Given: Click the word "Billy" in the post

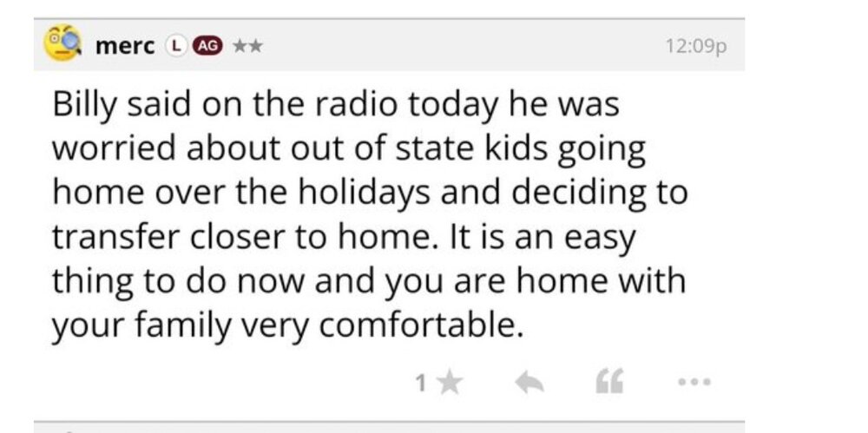Looking at the screenshot, I should click(84, 107).
